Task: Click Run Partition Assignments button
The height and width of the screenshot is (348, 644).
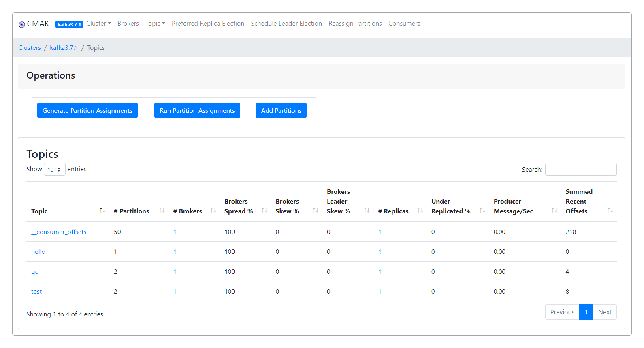Action: coord(197,110)
